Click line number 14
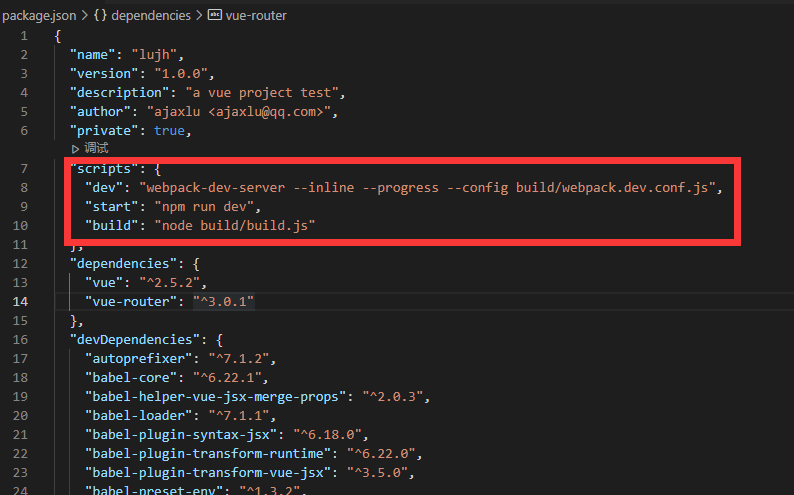 (20, 302)
